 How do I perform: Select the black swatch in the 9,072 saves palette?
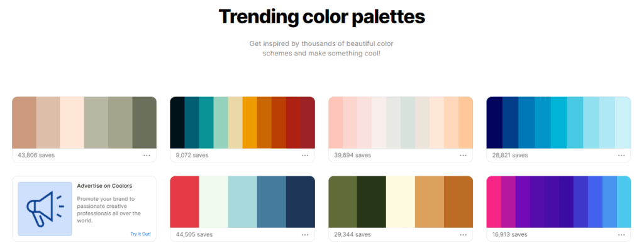177,123
